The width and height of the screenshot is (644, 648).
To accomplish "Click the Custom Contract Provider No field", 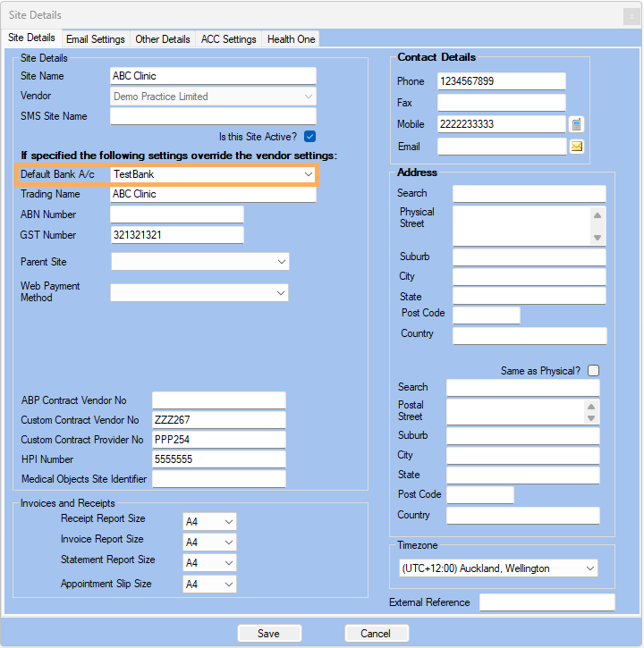I will [x=219, y=440].
